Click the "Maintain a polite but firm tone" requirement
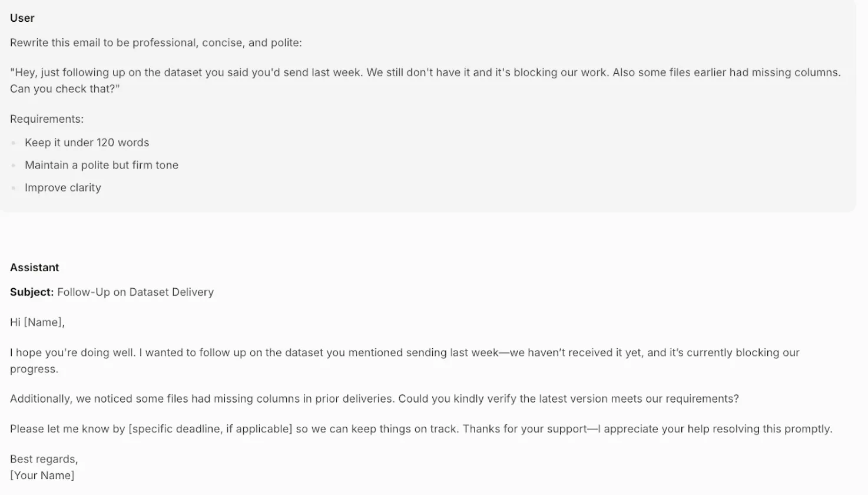Screen dimensions: 868x495 (101, 166)
